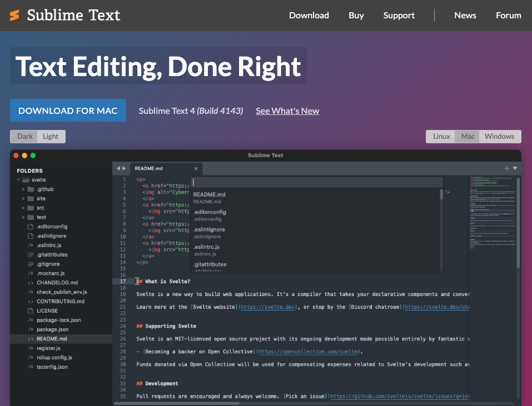Click the src folder icon
Viewport: 532px width, 406px height.
(x=31, y=208)
